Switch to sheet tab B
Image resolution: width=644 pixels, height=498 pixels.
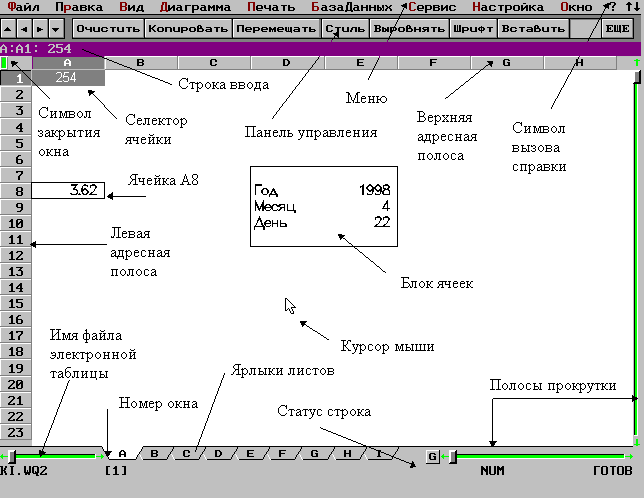coord(154,454)
